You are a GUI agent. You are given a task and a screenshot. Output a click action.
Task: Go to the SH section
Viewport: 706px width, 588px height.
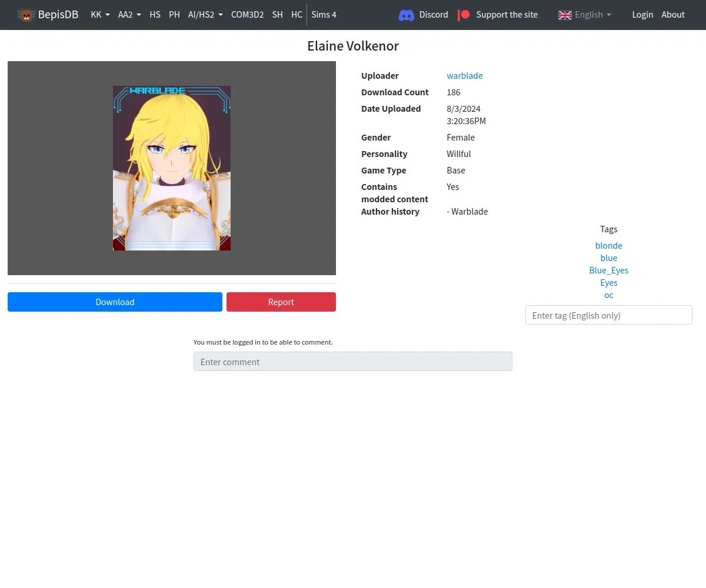[277, 15]
